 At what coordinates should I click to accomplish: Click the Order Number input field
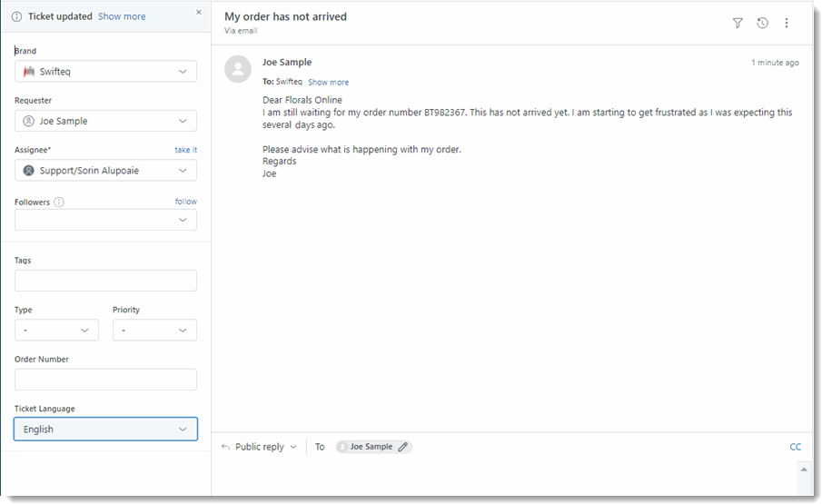[106, 380]
